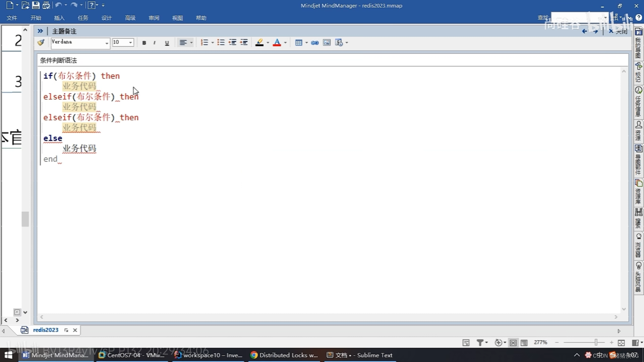Redo the last action
The image size is (644, 362).
74,5
